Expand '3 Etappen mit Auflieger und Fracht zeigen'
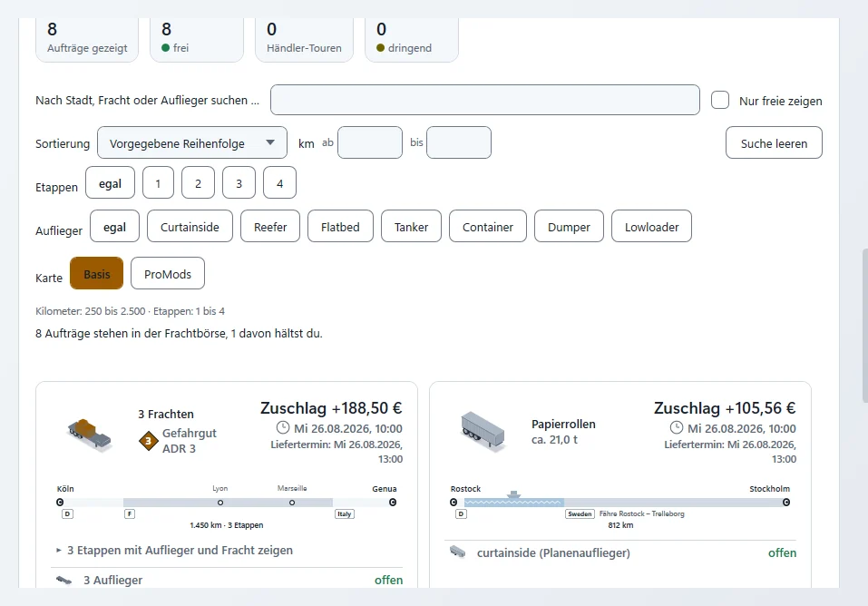Image resolution: width=868 pixels, height=606 pixels. [174, 550]
